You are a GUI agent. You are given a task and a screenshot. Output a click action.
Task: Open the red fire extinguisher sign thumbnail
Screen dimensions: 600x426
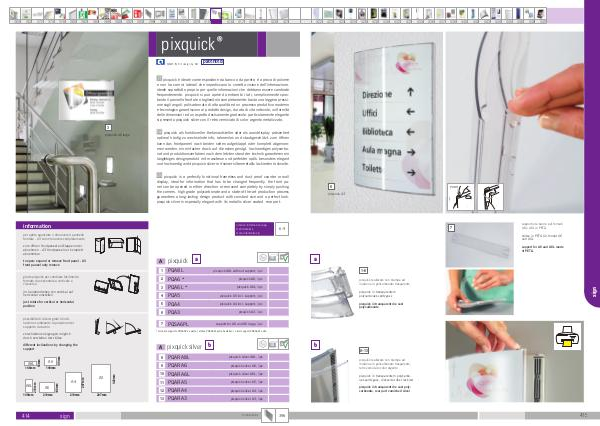click(138, 15)
